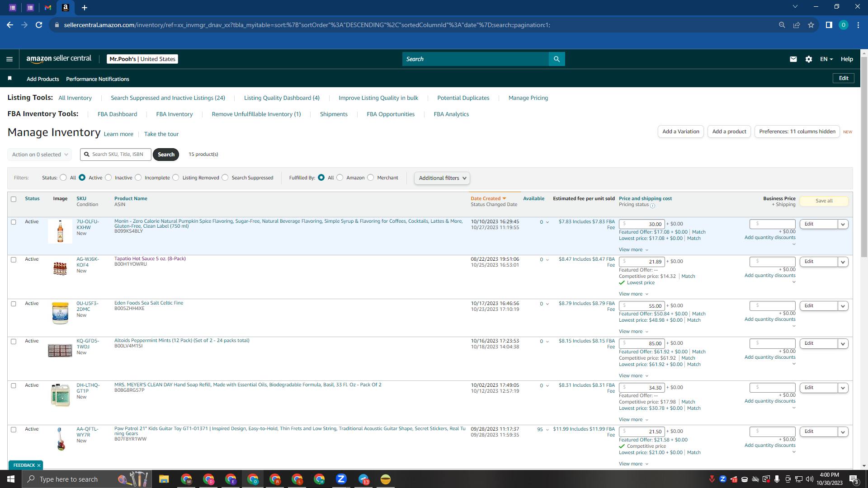Sort by the Date Created column
The height and width of the screenshot is (488, 868).
tap(488, 198)
